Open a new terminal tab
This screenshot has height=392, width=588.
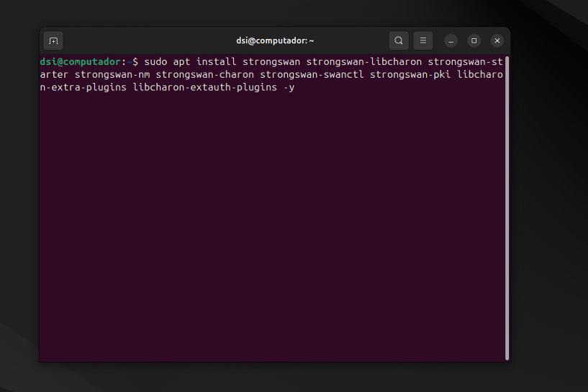(x=53, y=41)
